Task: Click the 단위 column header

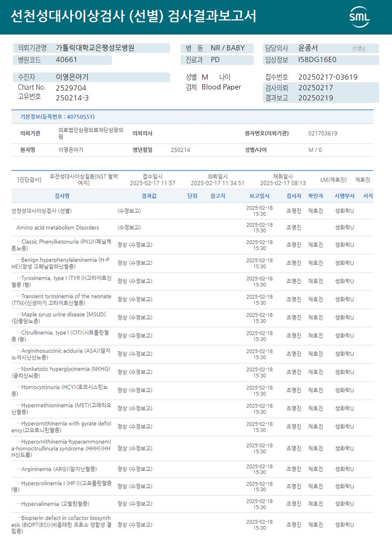Action: [193, 196]
